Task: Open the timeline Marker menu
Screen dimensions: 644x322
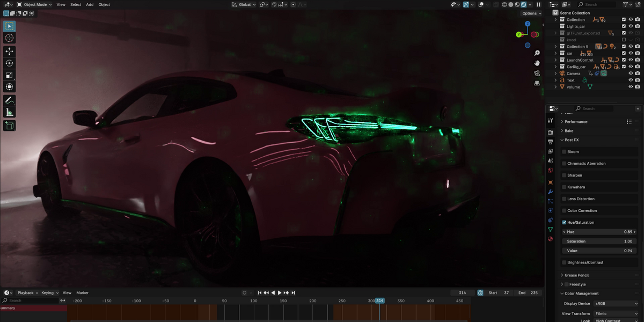Action: [x=83, y=293]
